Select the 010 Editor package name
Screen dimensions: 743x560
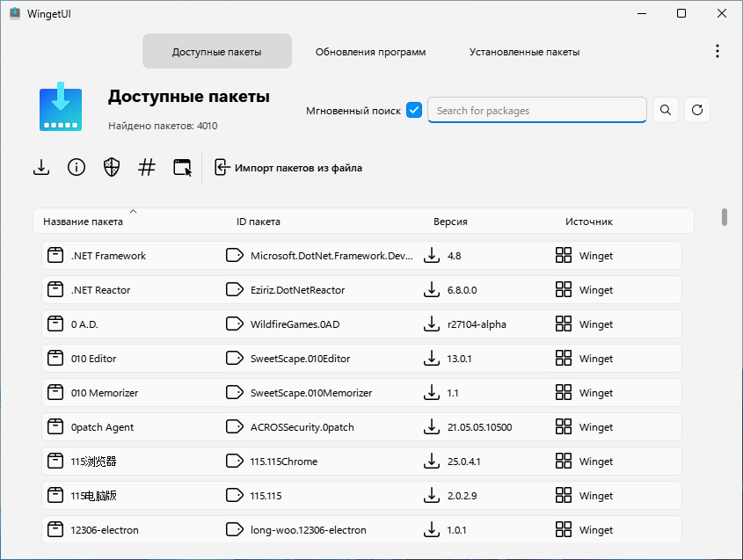tap(93, 359)
